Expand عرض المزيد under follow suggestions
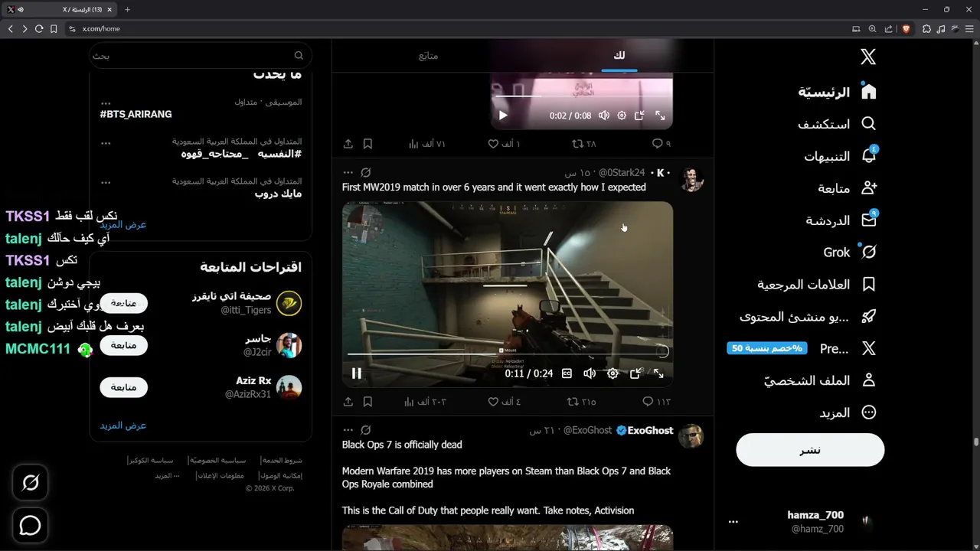This screenshot has width=980, height=551. tap(122, 425)
